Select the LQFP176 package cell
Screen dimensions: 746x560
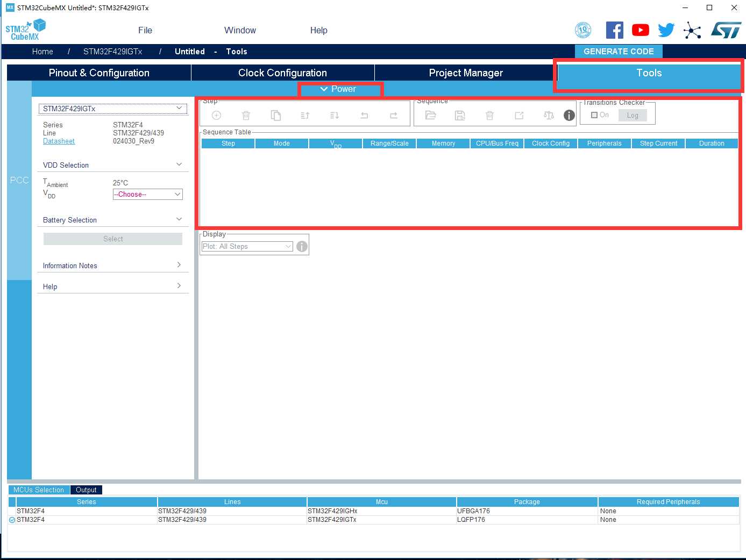pos(527,520)
